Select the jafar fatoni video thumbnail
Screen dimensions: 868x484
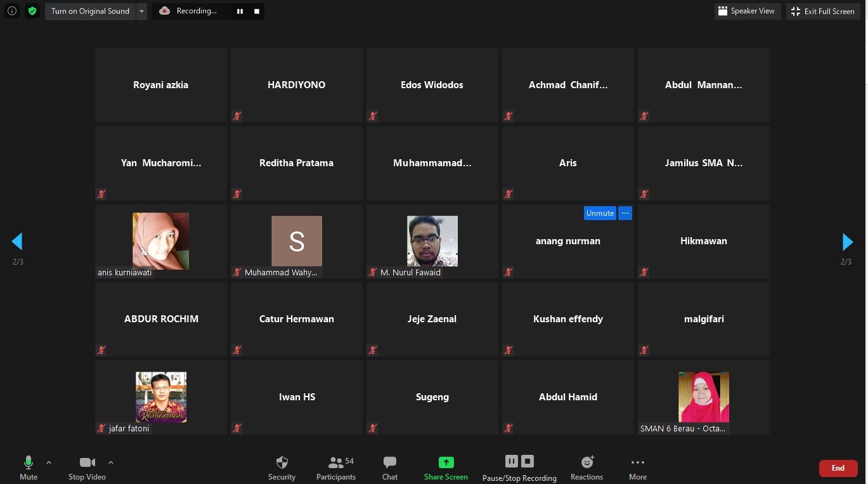pos(161,397)
